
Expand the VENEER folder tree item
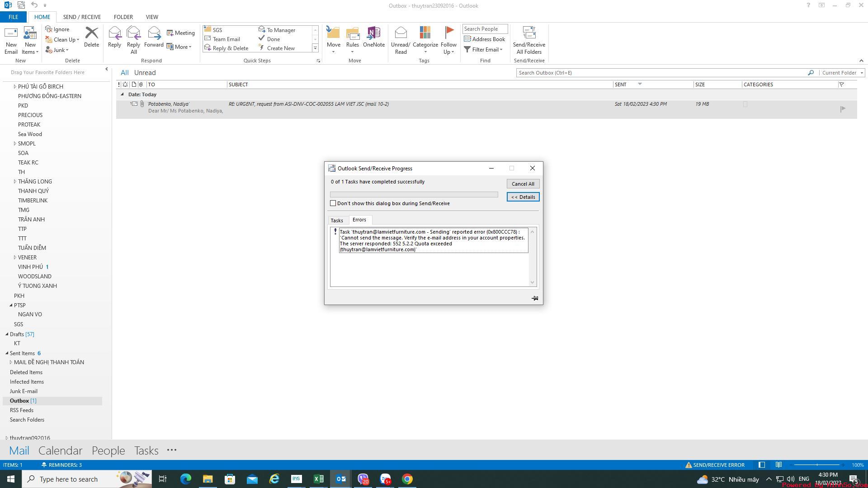coord(14,257)
